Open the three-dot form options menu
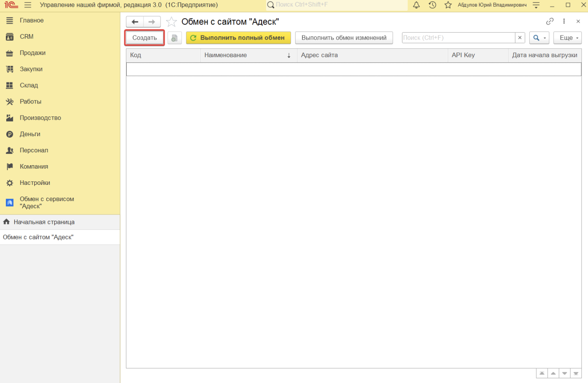 point(564,21)
